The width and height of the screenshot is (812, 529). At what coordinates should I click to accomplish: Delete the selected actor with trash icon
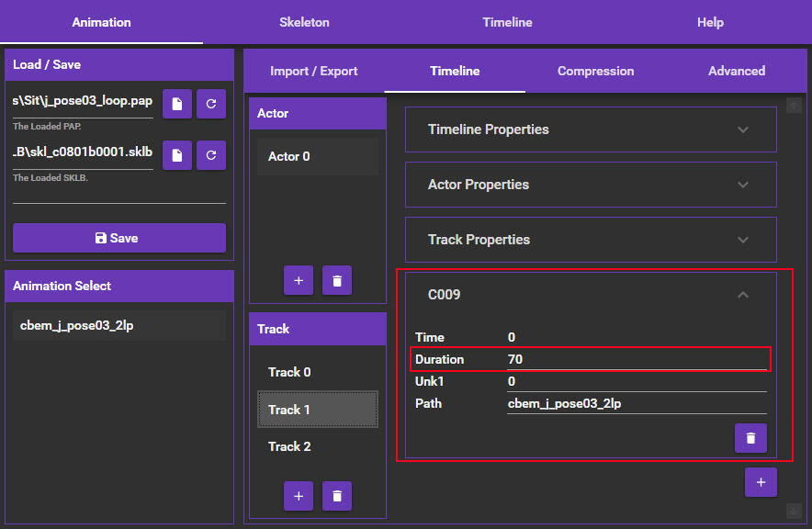tap(337, 280)
